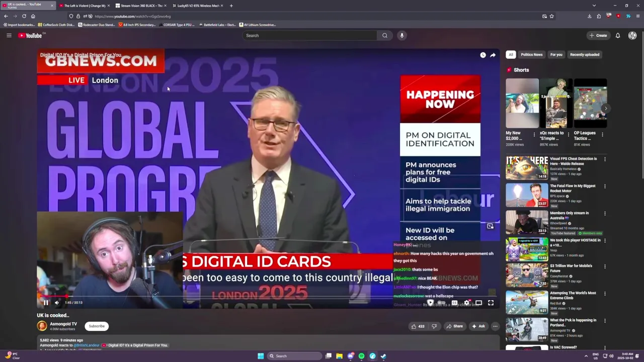Open CORSAIR Type 4 PSU bookmark

coord(177,25)
